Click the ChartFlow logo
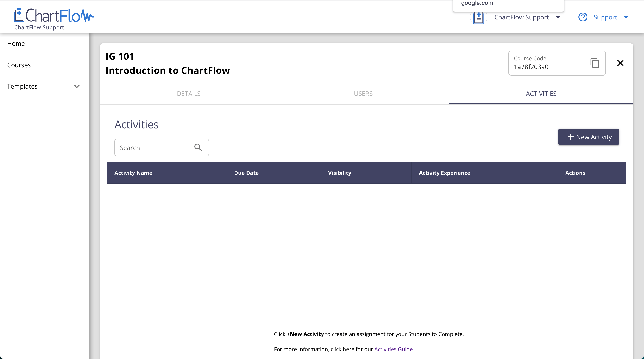Image resolution: width=644 pixels, height=359 pixels. 54,16
